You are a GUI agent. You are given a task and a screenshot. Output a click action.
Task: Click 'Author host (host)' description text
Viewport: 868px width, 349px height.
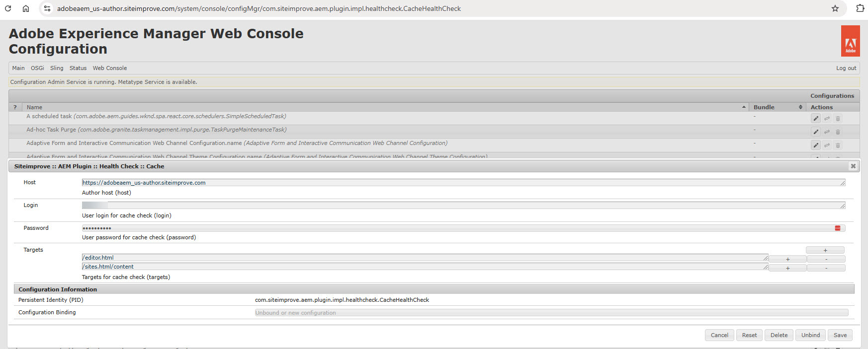pyautogui.click(x=106, y=193)
